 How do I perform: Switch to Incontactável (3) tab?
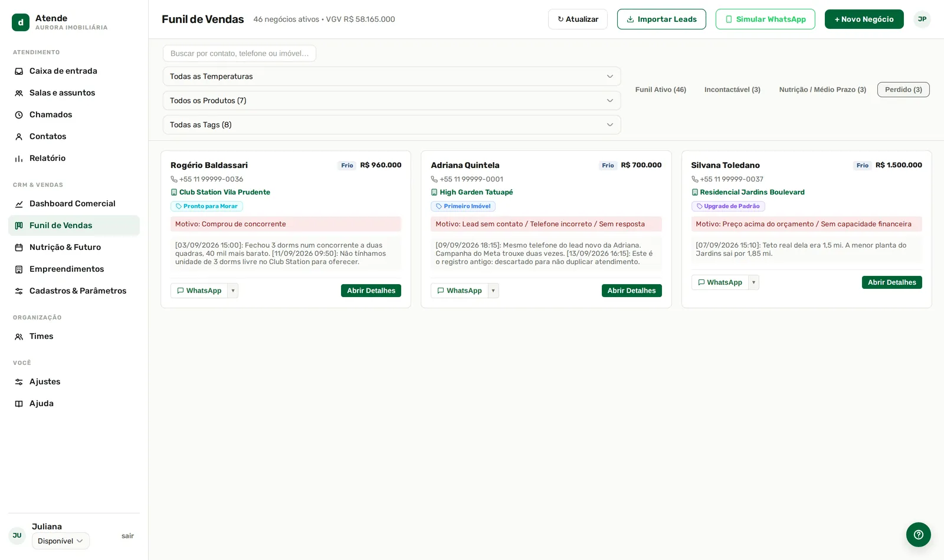point(732,90)
